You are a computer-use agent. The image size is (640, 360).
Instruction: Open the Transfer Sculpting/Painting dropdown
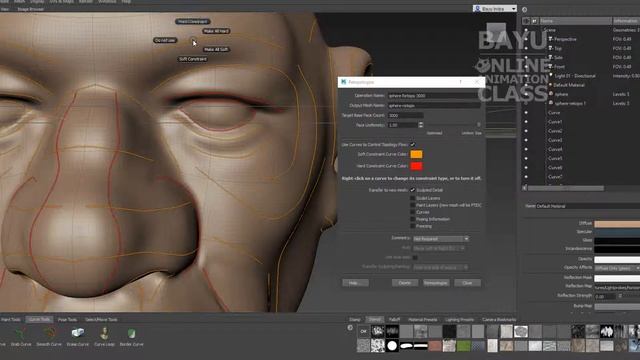coord(441,267)
